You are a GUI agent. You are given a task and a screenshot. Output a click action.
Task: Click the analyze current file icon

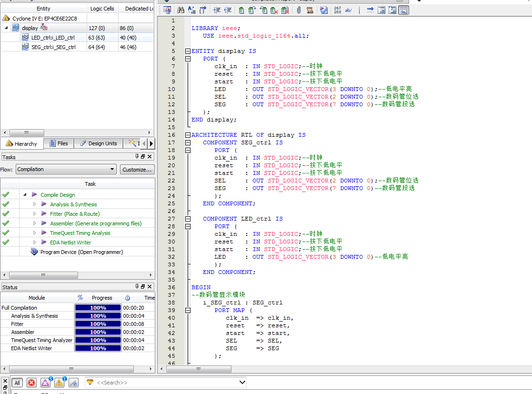point(324,10)
